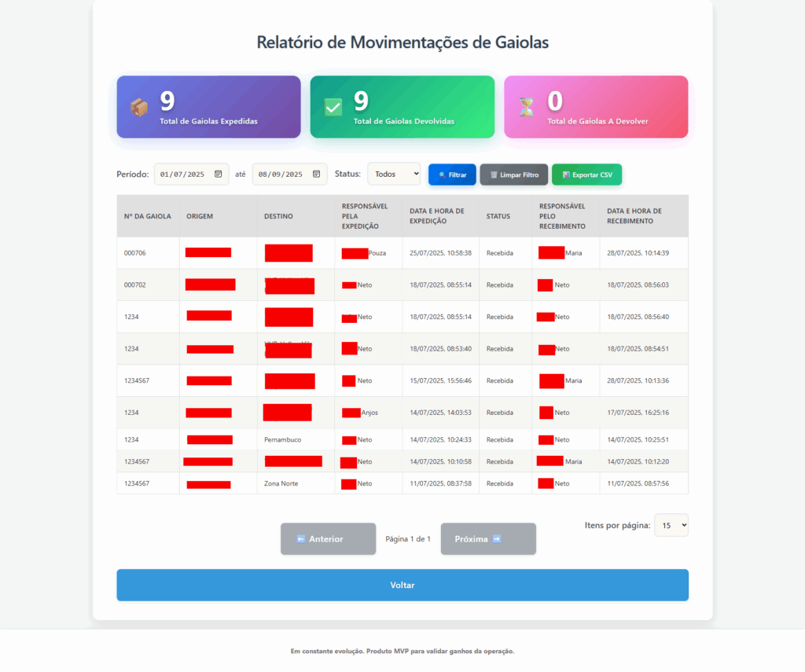Select the row with destino Zona Norte
The image size is (805, 672).
[402, 483]
